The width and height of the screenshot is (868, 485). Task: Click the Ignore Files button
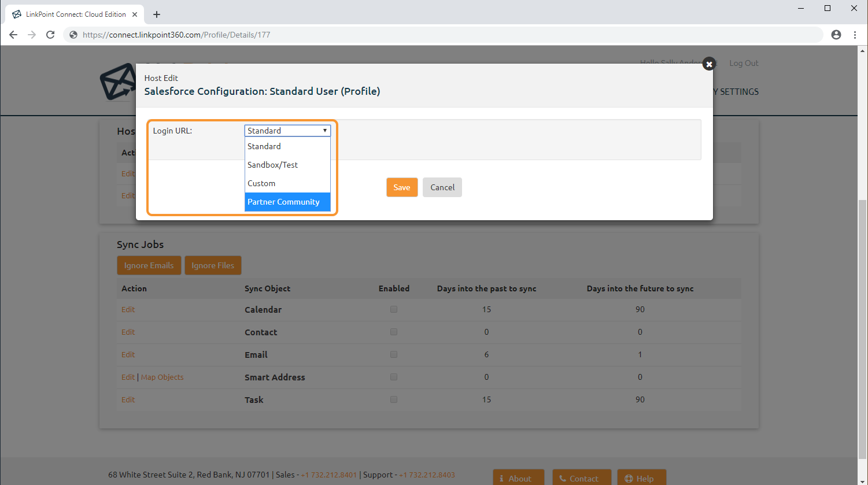tap(213, 265)
